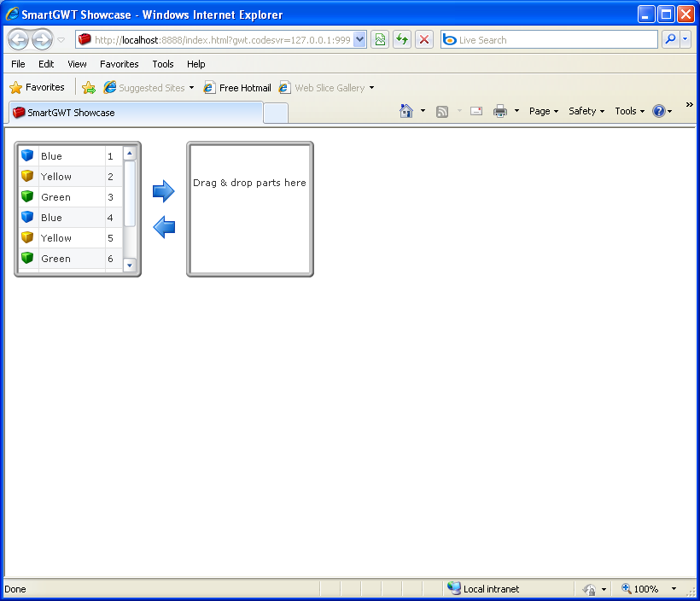The height and width of the screenshot is (601, 700).
Task: Select the Blue row numbered 4
Action: [71, 218]
